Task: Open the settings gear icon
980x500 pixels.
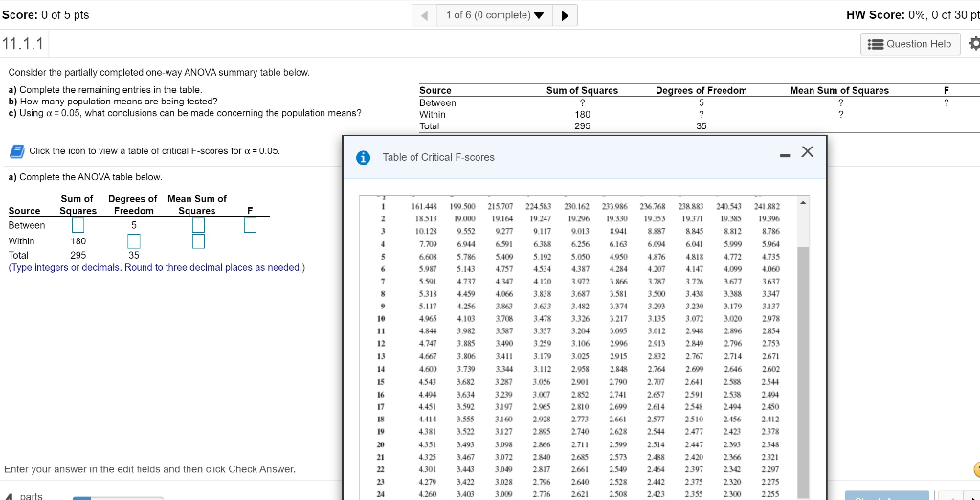Action: [973, 44]
